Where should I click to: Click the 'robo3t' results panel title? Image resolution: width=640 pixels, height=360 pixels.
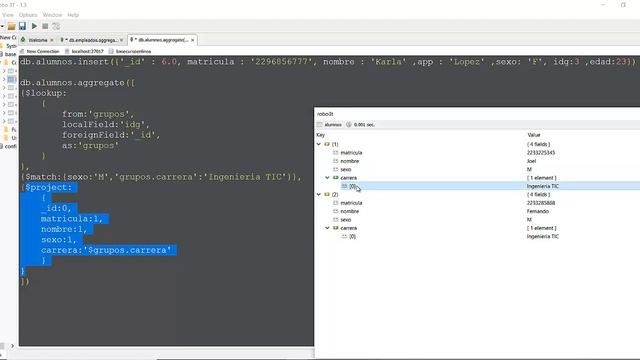325,114
